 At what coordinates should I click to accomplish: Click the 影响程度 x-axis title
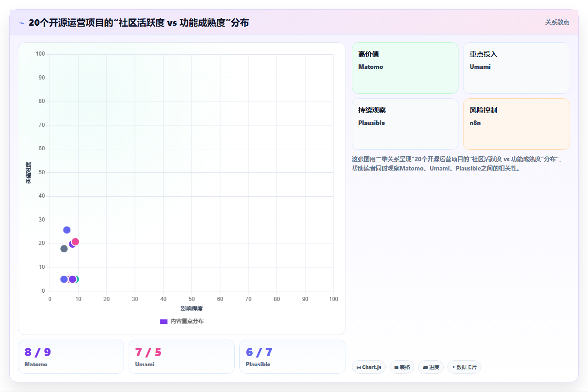[192, 309]
